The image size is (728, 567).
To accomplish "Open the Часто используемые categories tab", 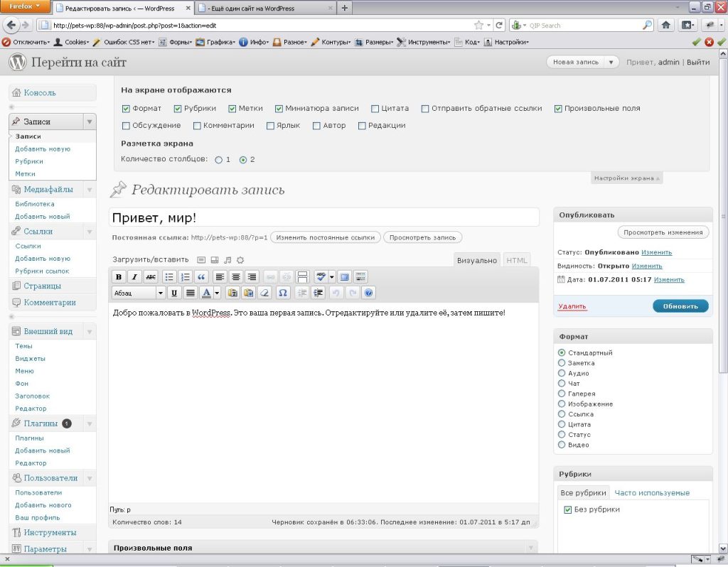I will [652, 493].
